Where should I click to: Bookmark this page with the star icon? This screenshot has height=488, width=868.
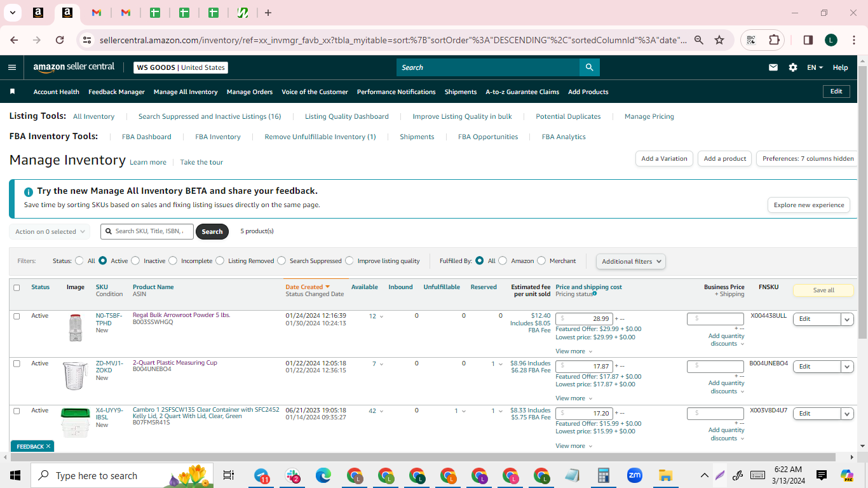point(719,40)
